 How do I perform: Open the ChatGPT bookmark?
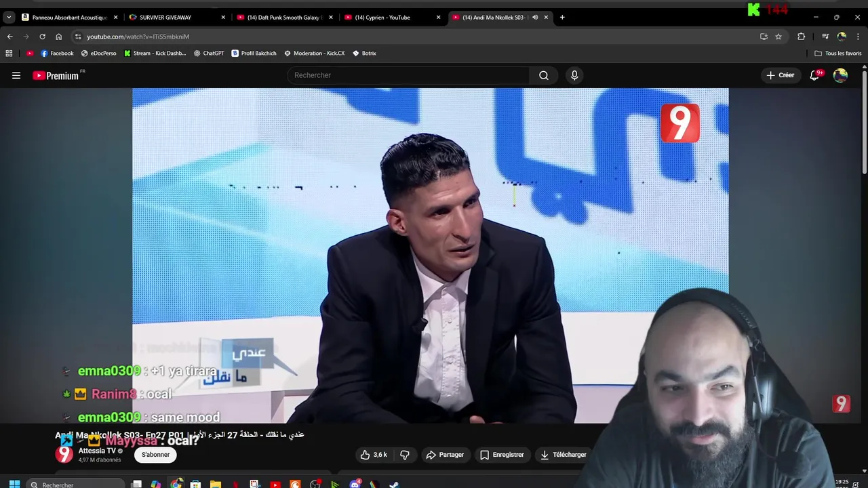pyautogui.click(x=209, y=53)
